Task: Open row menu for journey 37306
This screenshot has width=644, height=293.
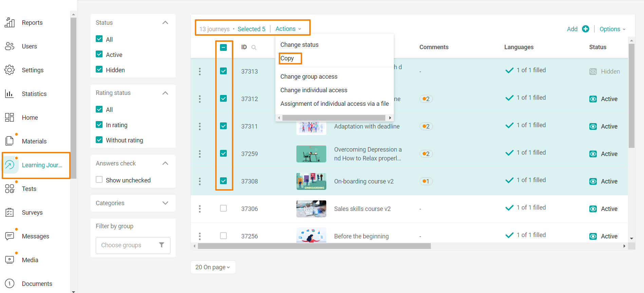Action: 200,209
